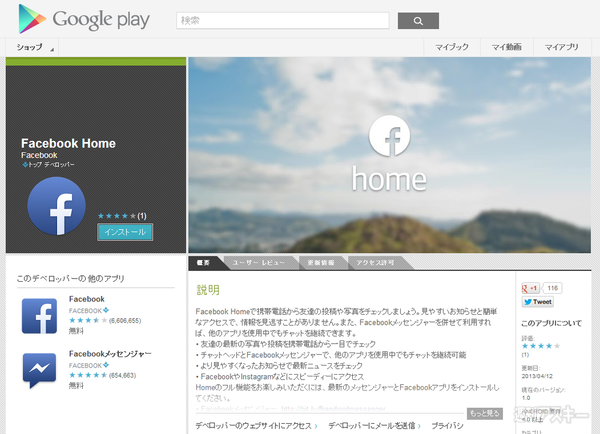Click the このデベロッパーの他のアプリ heading
This screenshot has height=434, width=600.
(71, 278)
